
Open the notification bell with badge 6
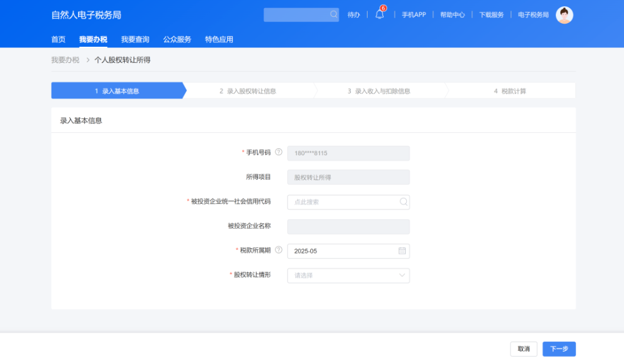(x=379, y=14)
